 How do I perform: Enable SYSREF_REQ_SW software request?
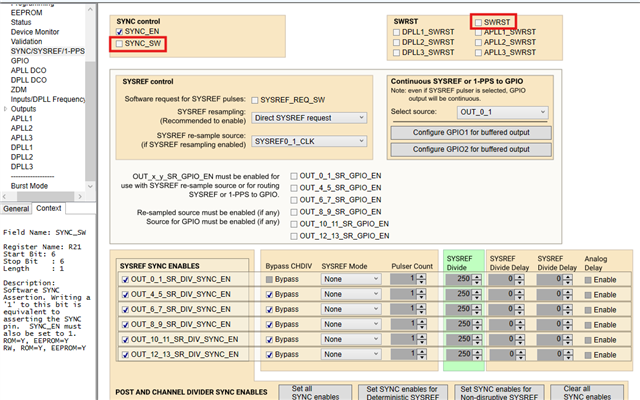pos(255,100)
